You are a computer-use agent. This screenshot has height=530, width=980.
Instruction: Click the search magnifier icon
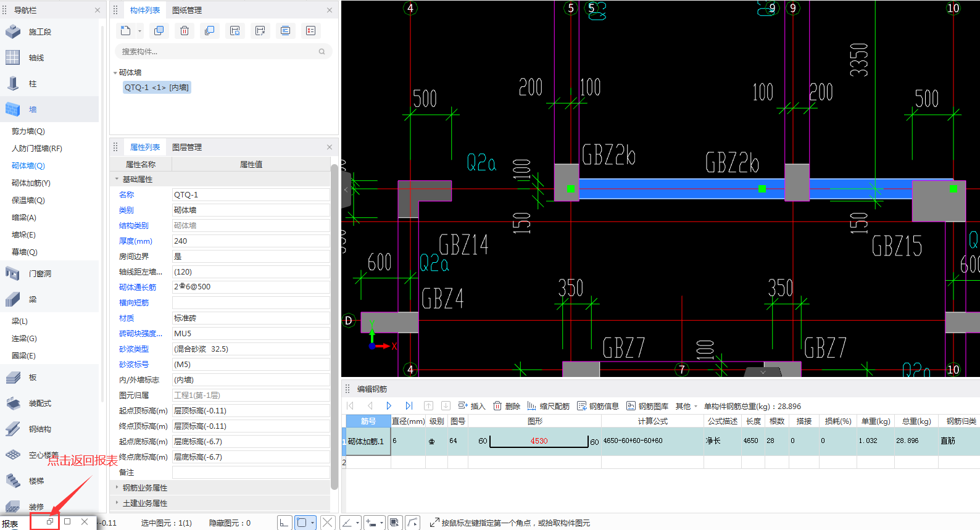coord(322,52)
